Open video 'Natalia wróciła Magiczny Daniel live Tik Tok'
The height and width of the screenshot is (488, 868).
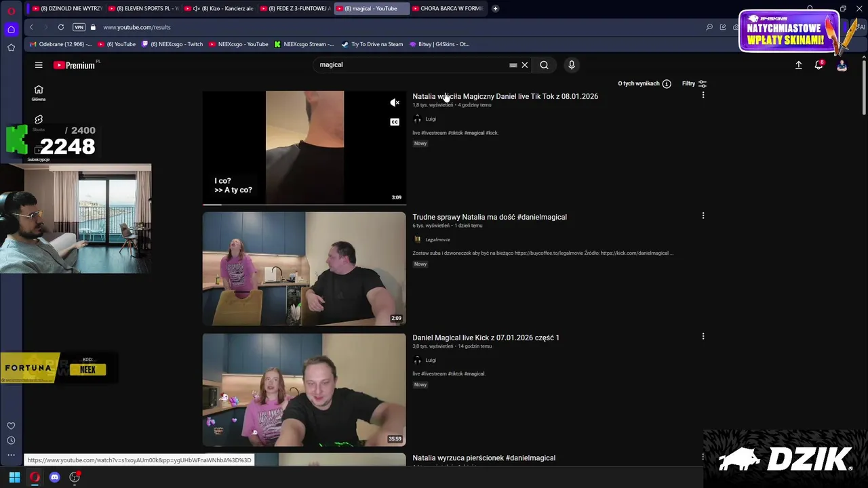[505, 96]
